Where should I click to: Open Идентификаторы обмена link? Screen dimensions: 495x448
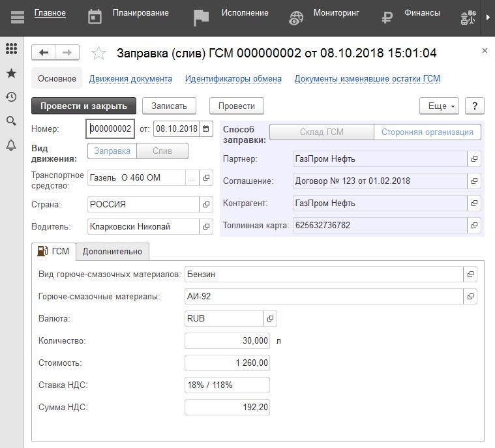pos(233,79)
